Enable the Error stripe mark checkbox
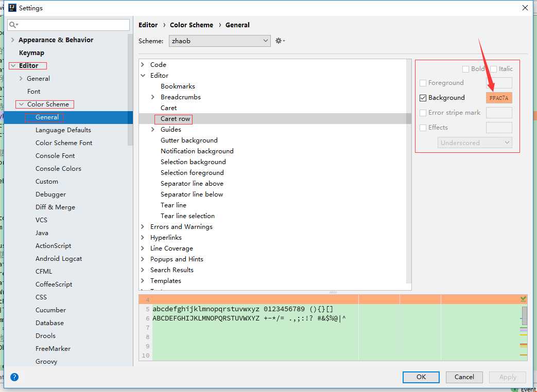This screenshot has height=392, width=537. tap(423, 113)
